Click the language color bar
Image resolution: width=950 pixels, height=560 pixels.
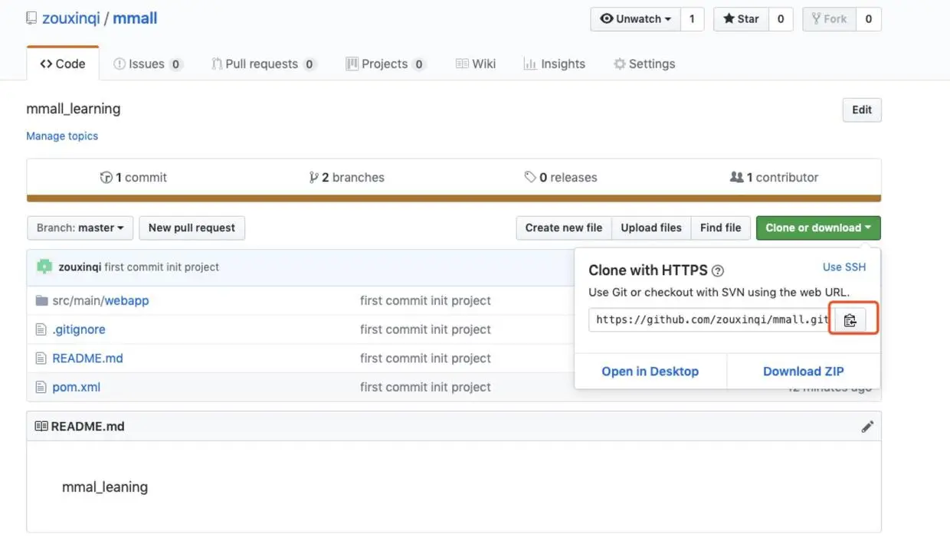[454, 198]
